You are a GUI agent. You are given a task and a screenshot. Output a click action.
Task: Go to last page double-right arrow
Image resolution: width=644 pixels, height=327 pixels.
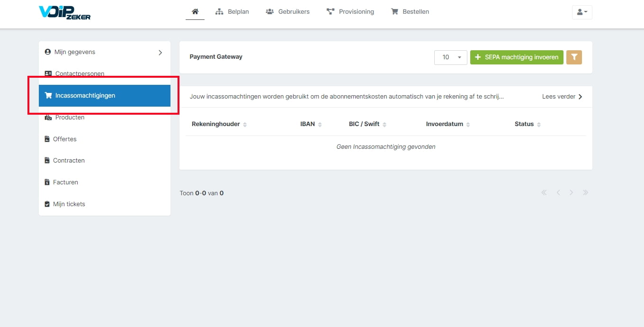click(x=586, y=193)
